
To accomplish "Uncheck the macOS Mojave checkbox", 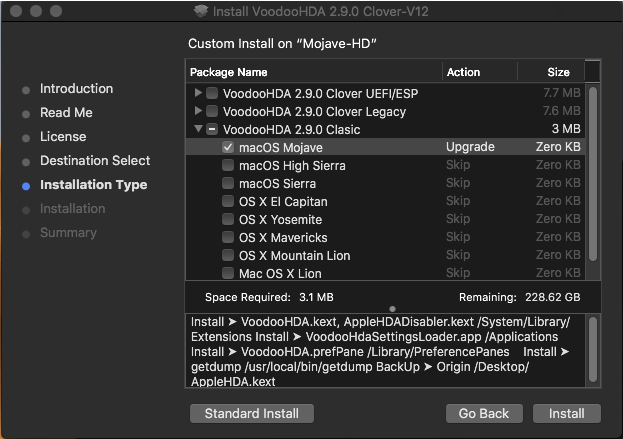I will click(x=228, y=147).
